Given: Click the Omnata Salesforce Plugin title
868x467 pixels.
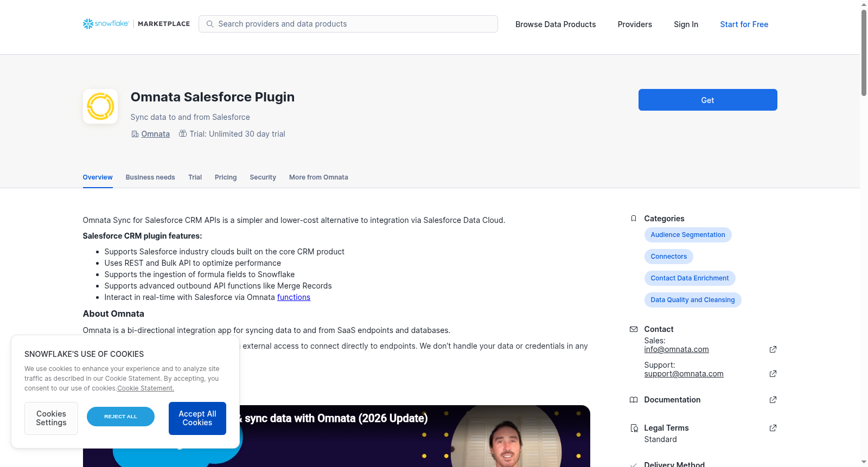Looking at the screenshot, I should [x=213, y=97].
